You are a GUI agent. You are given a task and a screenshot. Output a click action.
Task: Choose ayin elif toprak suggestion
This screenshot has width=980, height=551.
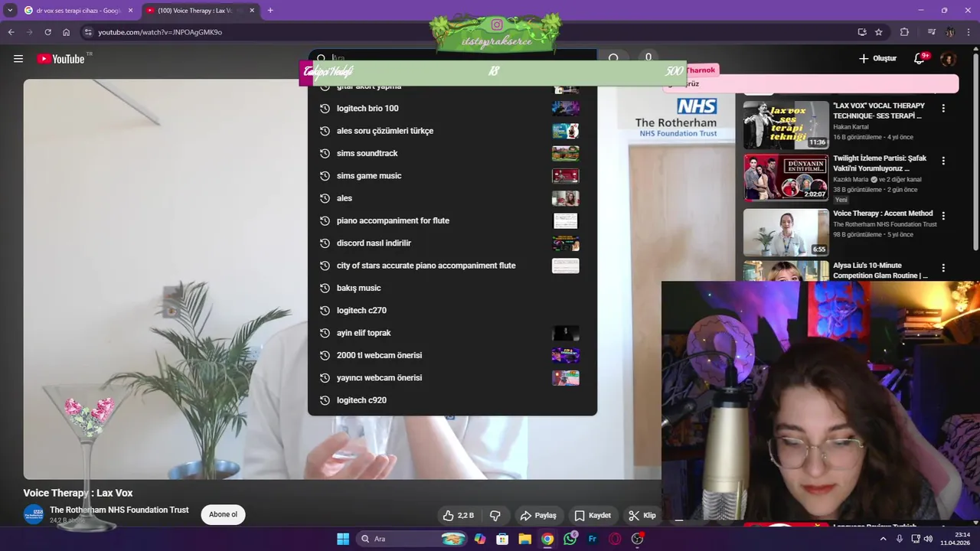click(x=452, y=333)
